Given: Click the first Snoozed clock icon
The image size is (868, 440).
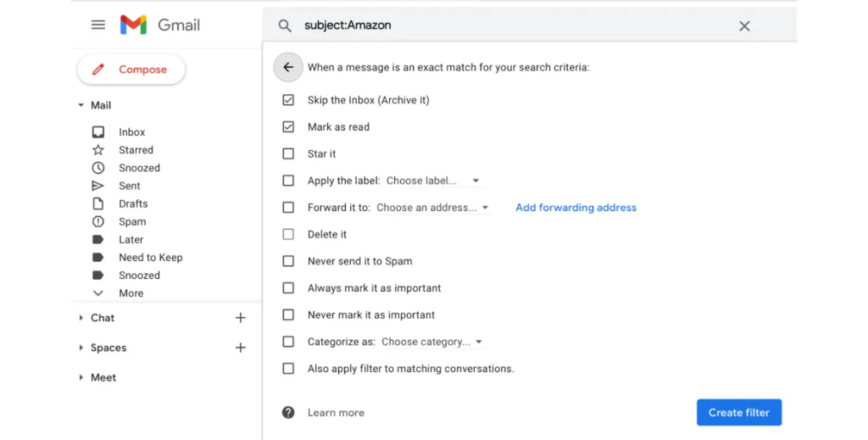Looking at the screenshot, I should coord(98,168).
